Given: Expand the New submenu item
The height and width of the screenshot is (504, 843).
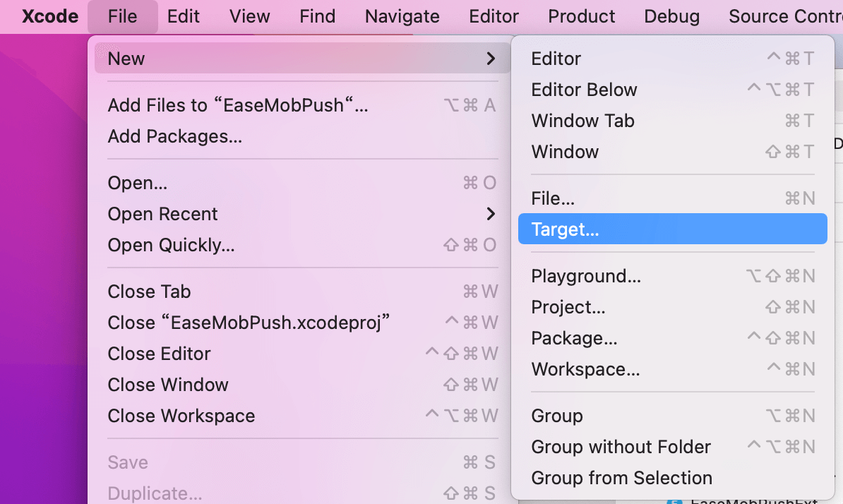Looking at the screenshot, I should pyautogui.click(x=302, y=58).
